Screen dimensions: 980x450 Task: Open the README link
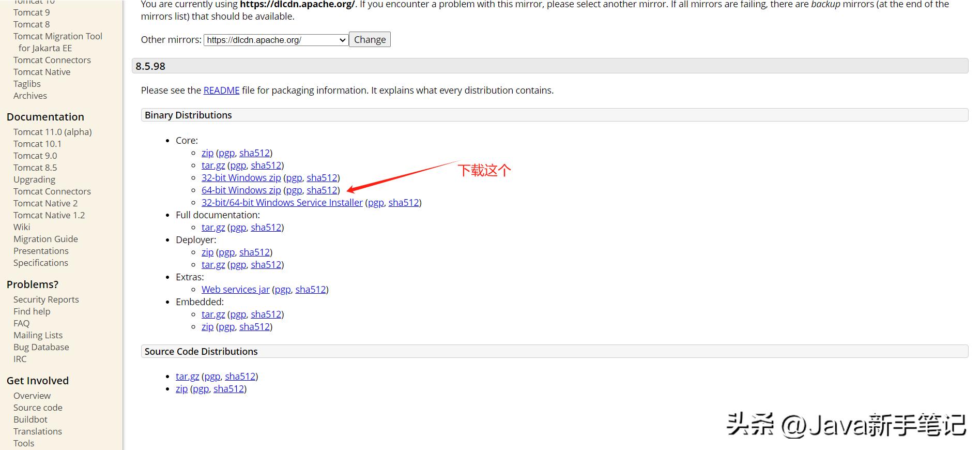[221, 91]
